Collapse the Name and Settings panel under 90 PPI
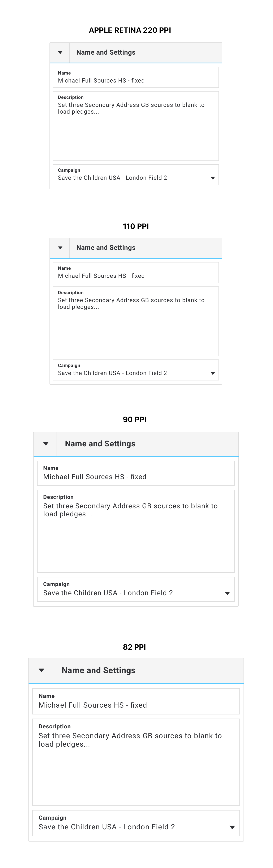This screenshot has width=273, height=868. pyautogui.click(x=45, y=444)
